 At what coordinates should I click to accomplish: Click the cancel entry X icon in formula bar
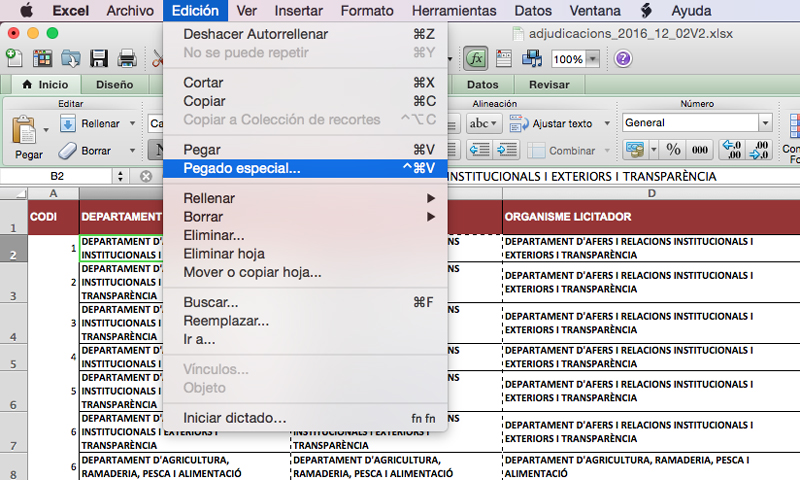point(146,176)
